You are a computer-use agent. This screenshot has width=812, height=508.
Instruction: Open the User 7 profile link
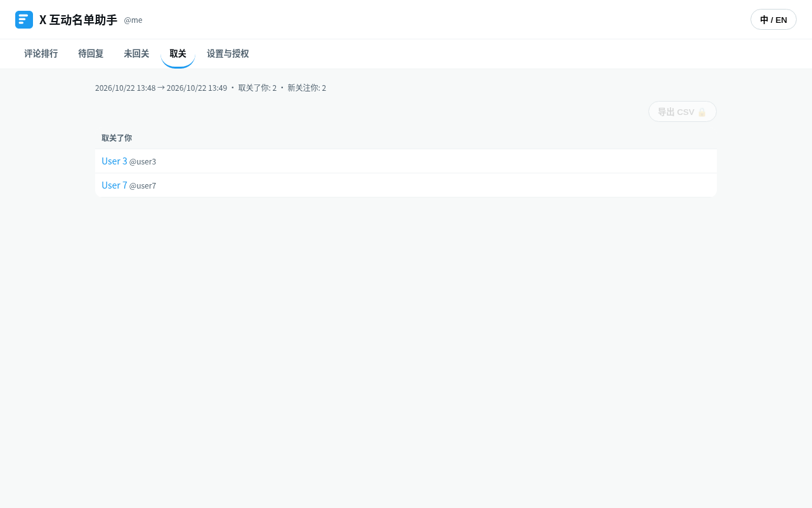tap(114, 185)
